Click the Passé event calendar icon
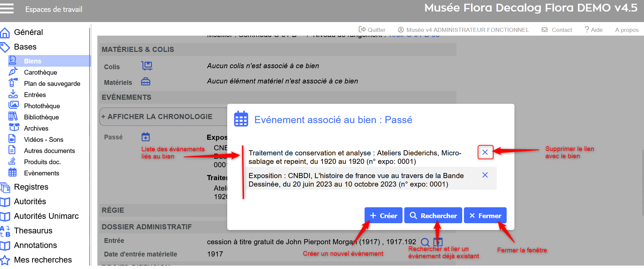 [145, 137]
